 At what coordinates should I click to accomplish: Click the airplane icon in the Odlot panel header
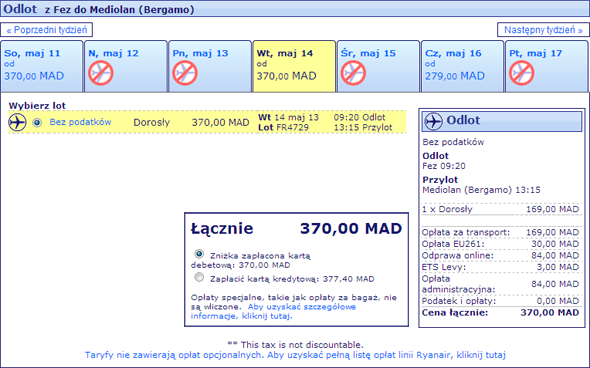(x=433, y=121)
